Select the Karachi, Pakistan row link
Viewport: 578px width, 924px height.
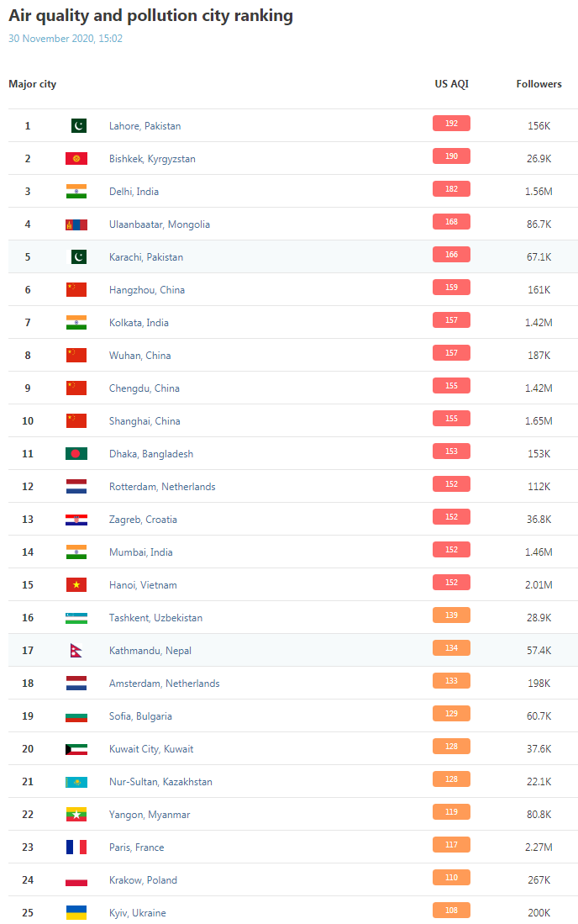[146, 257]
